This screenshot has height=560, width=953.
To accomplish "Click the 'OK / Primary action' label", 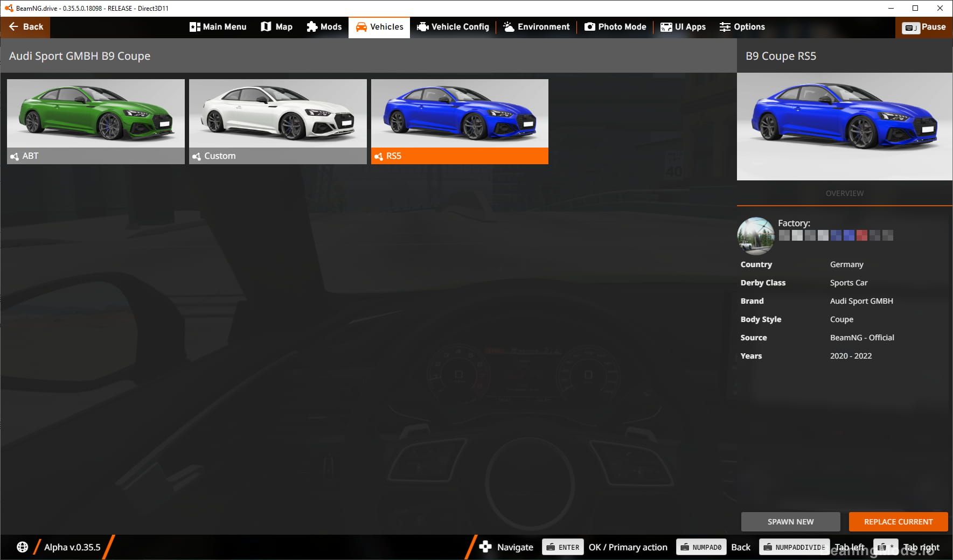I will point(628,547).
